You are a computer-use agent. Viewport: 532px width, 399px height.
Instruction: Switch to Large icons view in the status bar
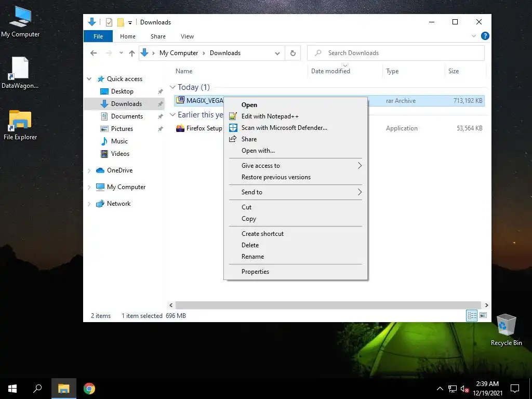pos(483,315)
